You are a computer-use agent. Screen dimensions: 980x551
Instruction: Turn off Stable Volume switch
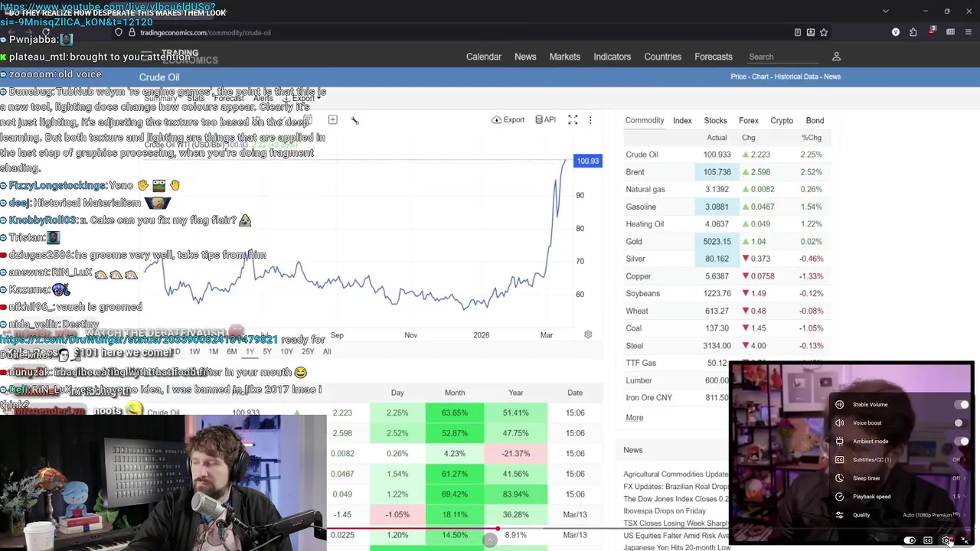962,405
